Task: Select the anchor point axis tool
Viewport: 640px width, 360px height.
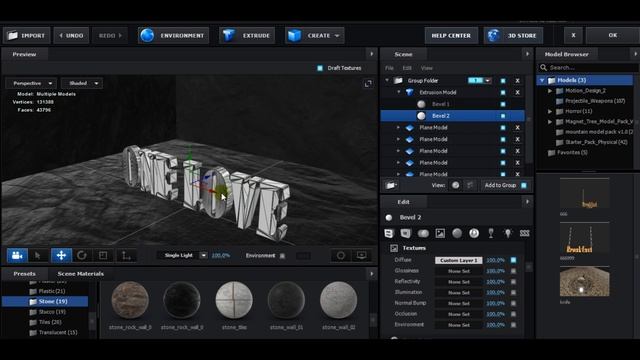Action: point(126,256)
